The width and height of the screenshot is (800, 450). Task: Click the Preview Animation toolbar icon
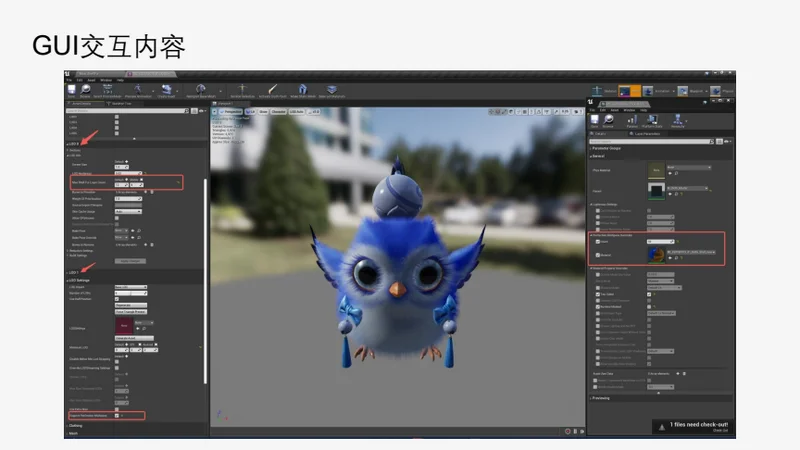pos(137,90)
